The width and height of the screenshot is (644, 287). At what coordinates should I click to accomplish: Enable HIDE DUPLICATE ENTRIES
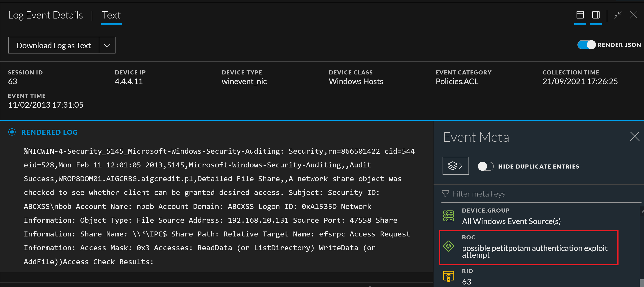point(485,166)
